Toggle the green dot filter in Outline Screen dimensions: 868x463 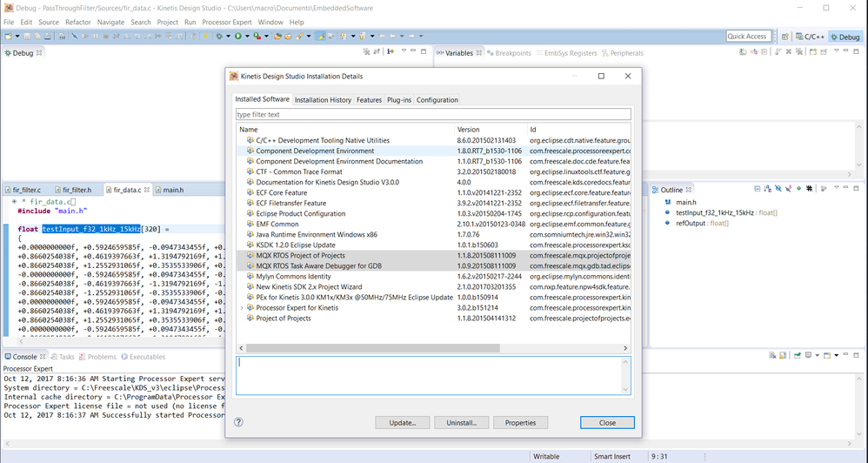[x=798, y=189]
